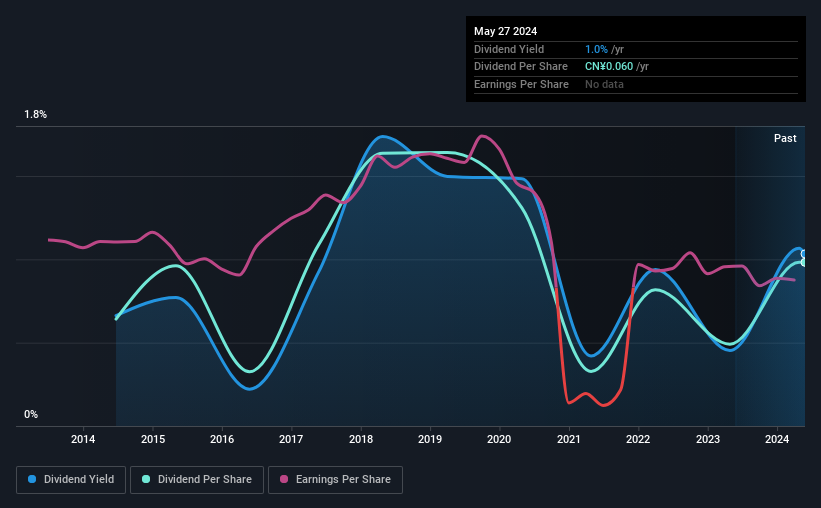The height and width of the screenshot is (508, 821).
Task: Toggle the Dividend Per Share legend button
Action: 197,480
